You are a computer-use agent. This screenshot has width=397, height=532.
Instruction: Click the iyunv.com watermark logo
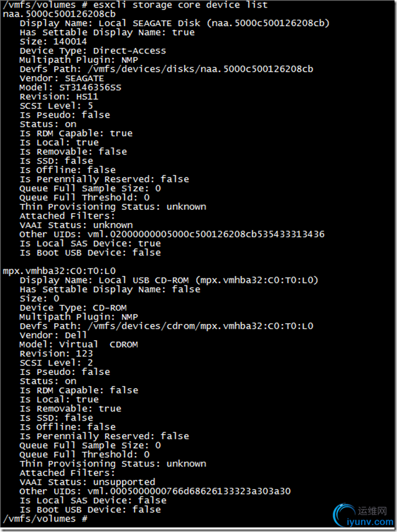click(360, 515)
